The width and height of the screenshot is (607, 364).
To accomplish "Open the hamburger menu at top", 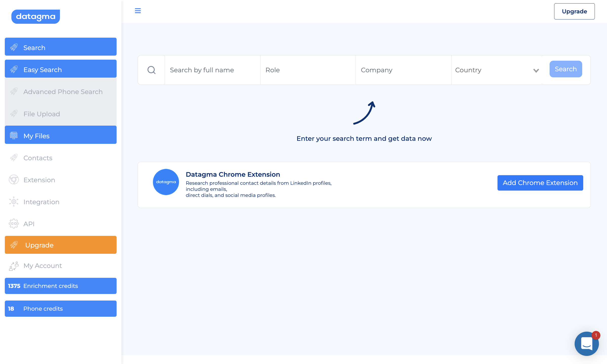I will tap(138, 11).
